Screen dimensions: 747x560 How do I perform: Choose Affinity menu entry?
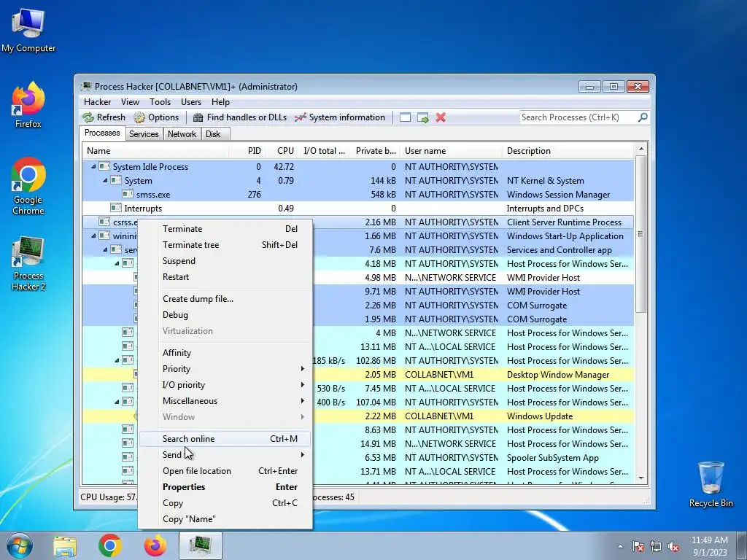click(225, 352)
